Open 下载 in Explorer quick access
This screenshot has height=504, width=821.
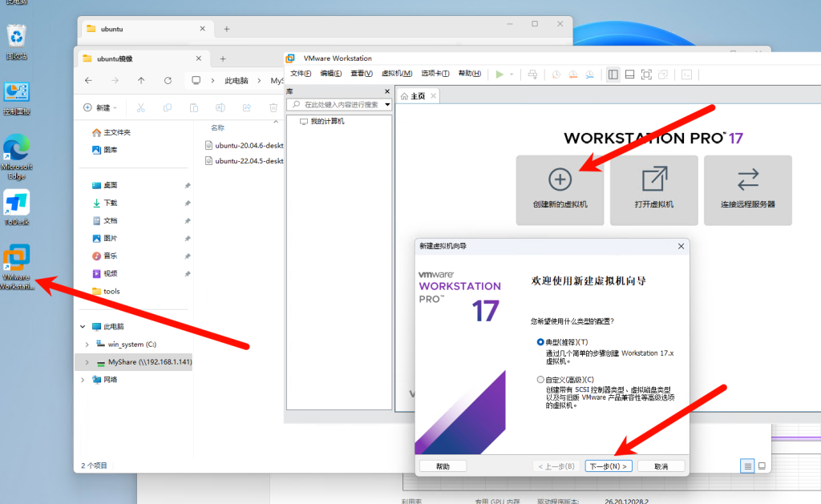click(x=105, y=203)
